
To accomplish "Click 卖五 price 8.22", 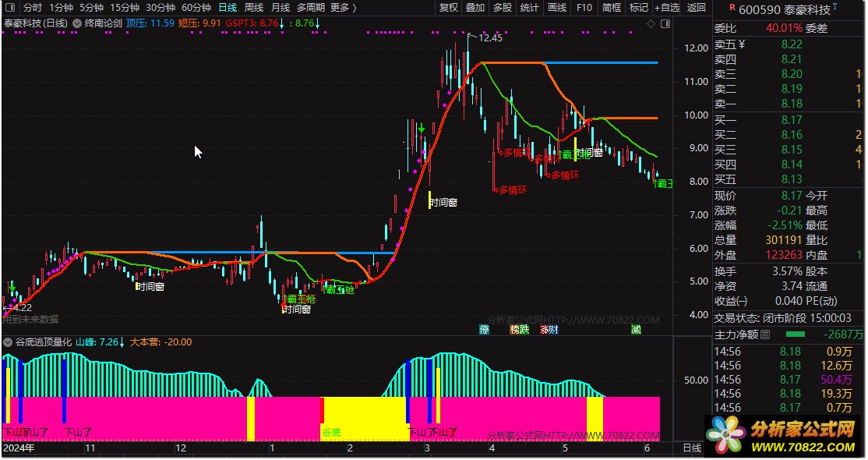I will [792, 44].
